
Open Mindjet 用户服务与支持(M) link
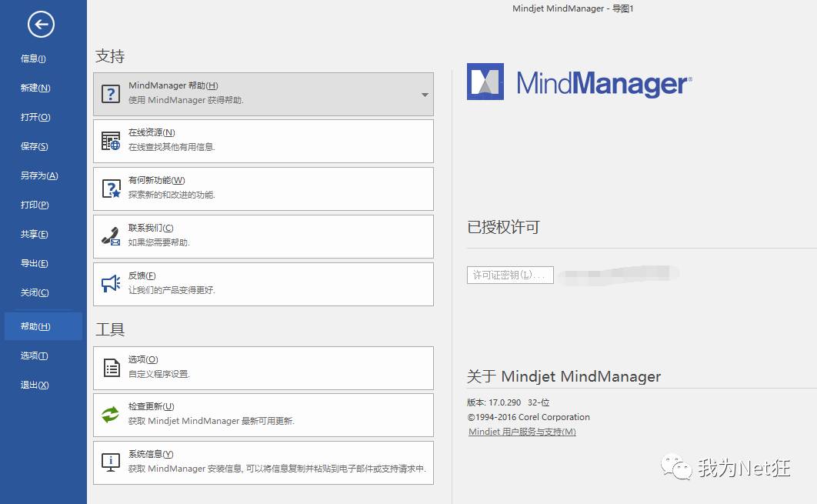point(522,432)
